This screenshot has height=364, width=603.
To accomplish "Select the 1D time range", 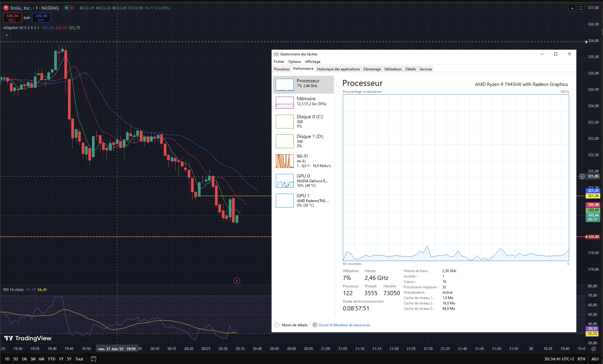I will point(7,359).
